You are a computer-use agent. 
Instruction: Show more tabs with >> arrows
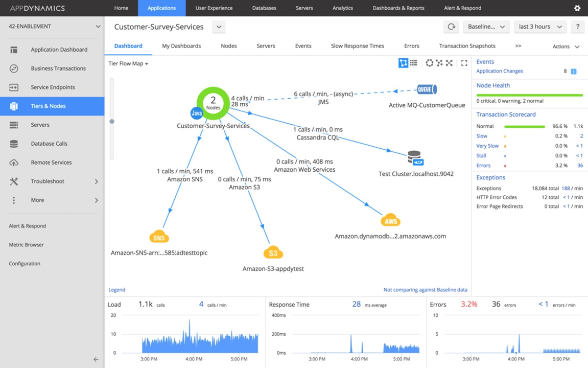tap(518, 46)
